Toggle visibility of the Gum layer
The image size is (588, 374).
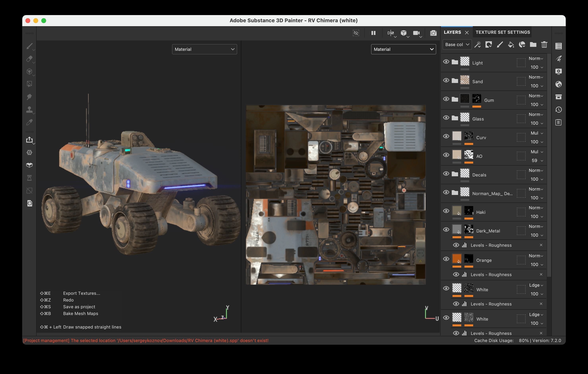[x=446, y=99]
